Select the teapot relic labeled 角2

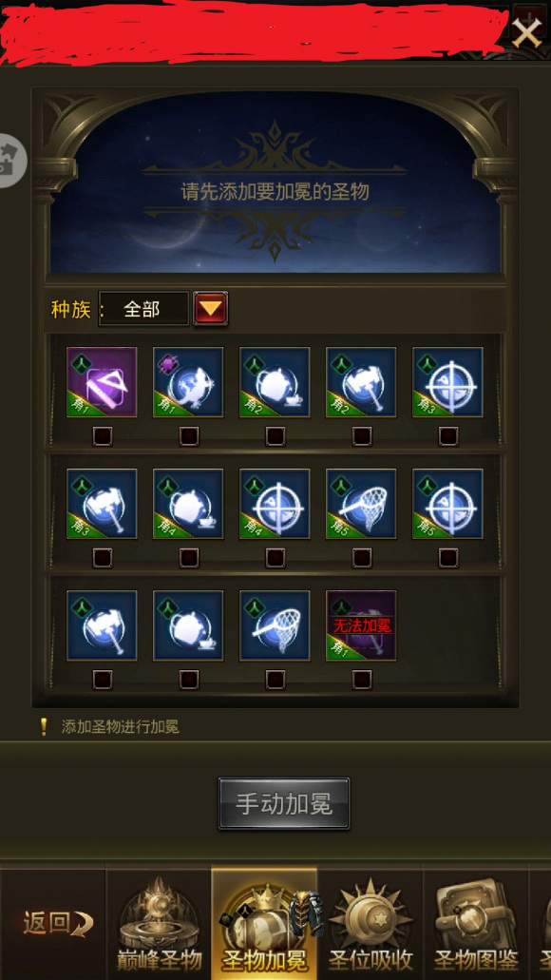pos(275,382)
